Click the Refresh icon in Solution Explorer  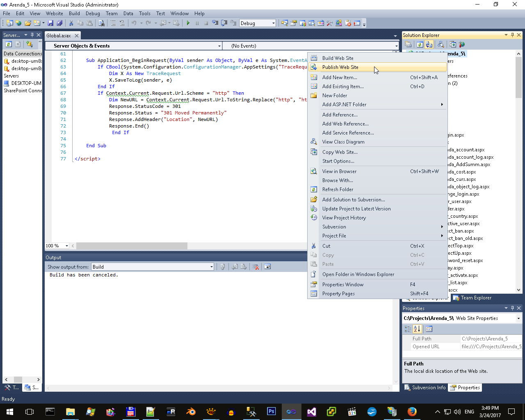point(420,45)
